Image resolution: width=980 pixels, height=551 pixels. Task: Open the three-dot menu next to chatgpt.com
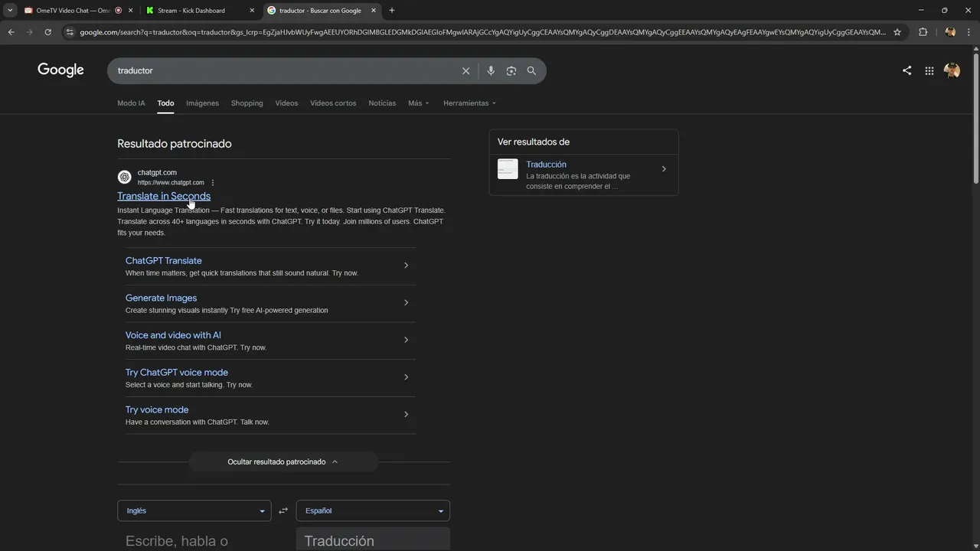213,183
